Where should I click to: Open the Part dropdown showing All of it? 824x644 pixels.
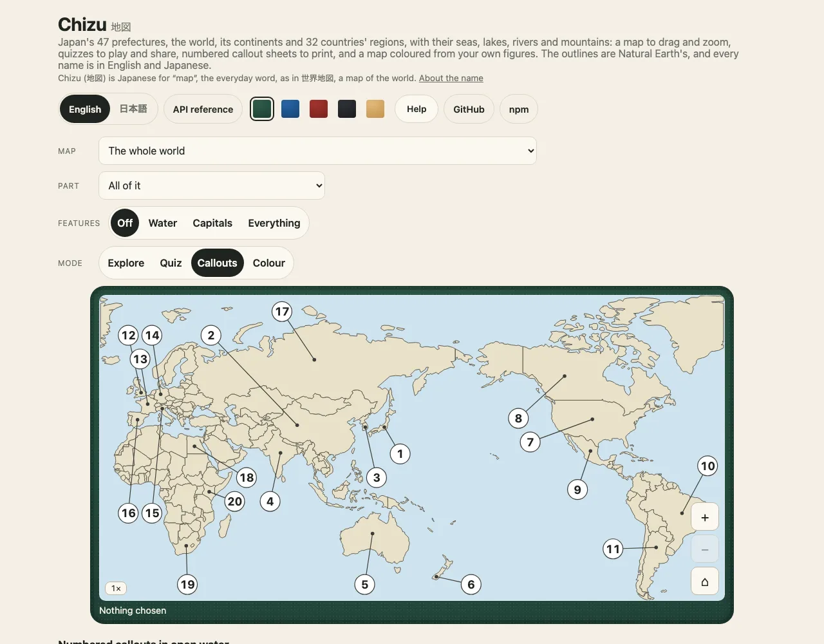point(212,185)
